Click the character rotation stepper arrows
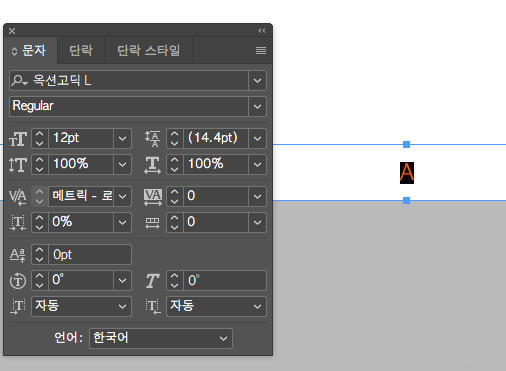The width and height of the screenshot is (506, 371). pyautogui.click(x=40, y=280)
